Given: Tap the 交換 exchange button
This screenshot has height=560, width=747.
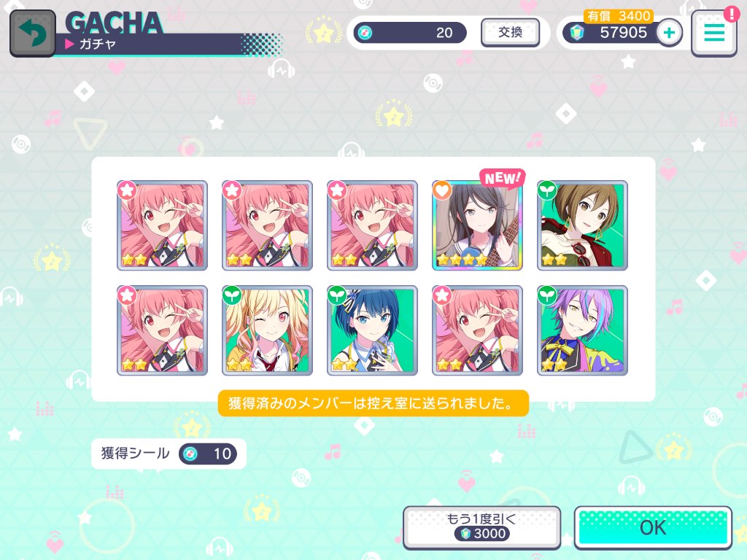Looking at the screenshot, I should pos(510,32).
